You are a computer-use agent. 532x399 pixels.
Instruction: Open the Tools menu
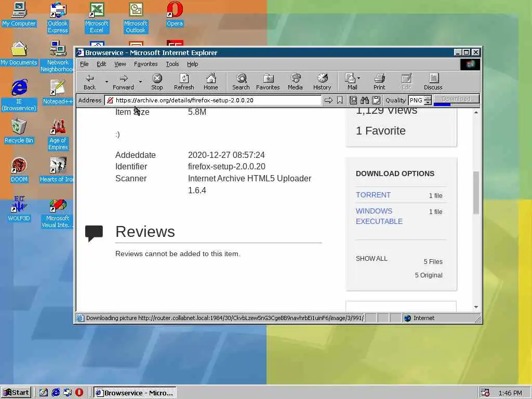pyautogui.click(x=172, y=64)
